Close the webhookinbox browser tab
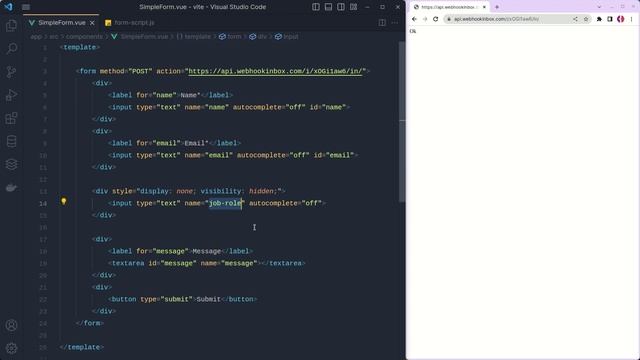Screen dimensions: 640x360 click(x=484, y=7)
